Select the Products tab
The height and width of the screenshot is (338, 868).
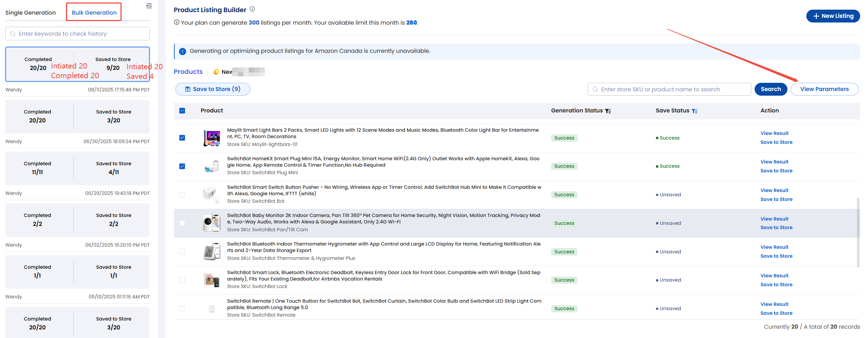tap(188, 72)
